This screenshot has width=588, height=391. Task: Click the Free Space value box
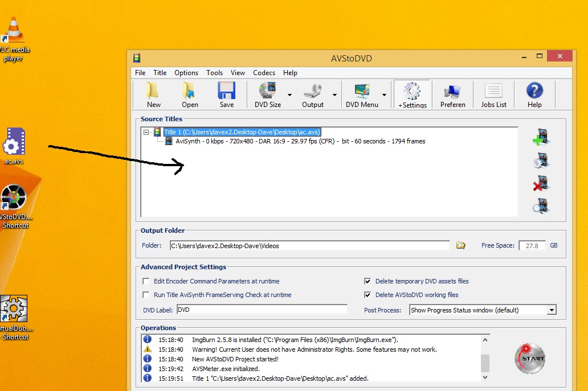point(532,246)
